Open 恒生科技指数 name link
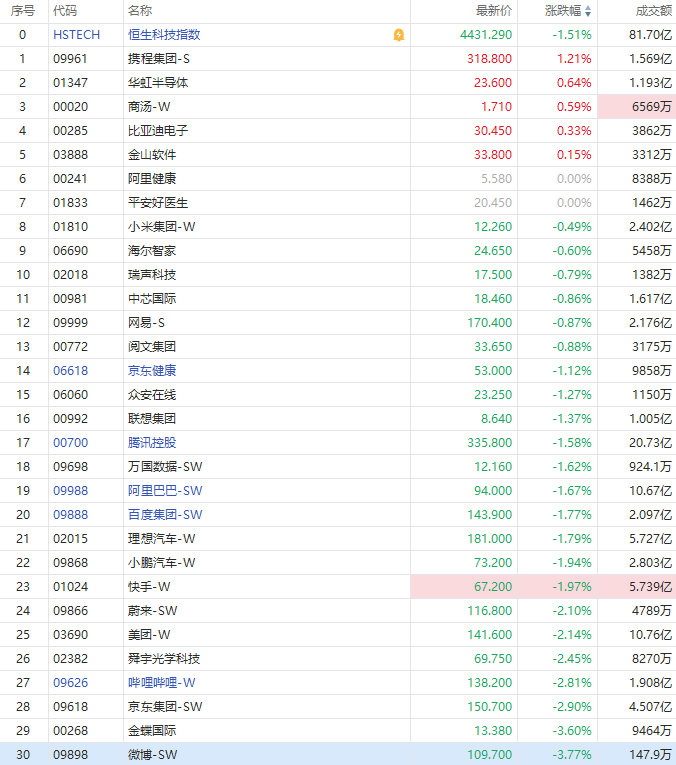This screenshot has height=765, width=676. [x=164, y=35]
